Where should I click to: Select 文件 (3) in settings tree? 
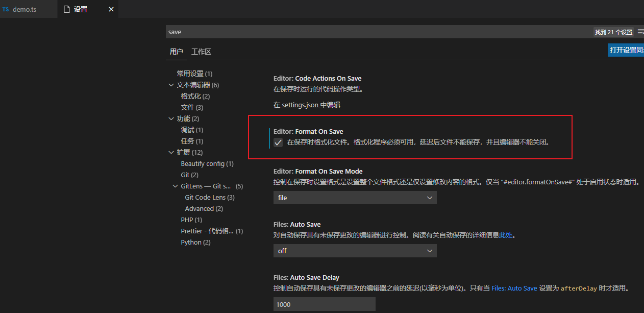(x=192, y=107)
